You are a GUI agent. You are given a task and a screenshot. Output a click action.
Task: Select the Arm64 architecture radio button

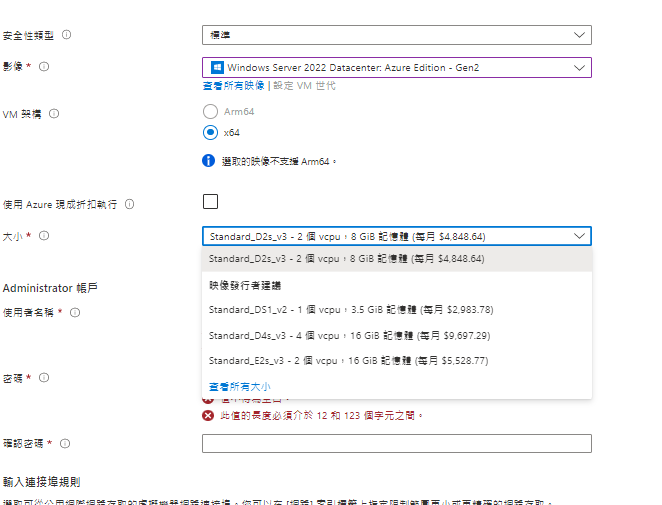[x=210, y=111]
